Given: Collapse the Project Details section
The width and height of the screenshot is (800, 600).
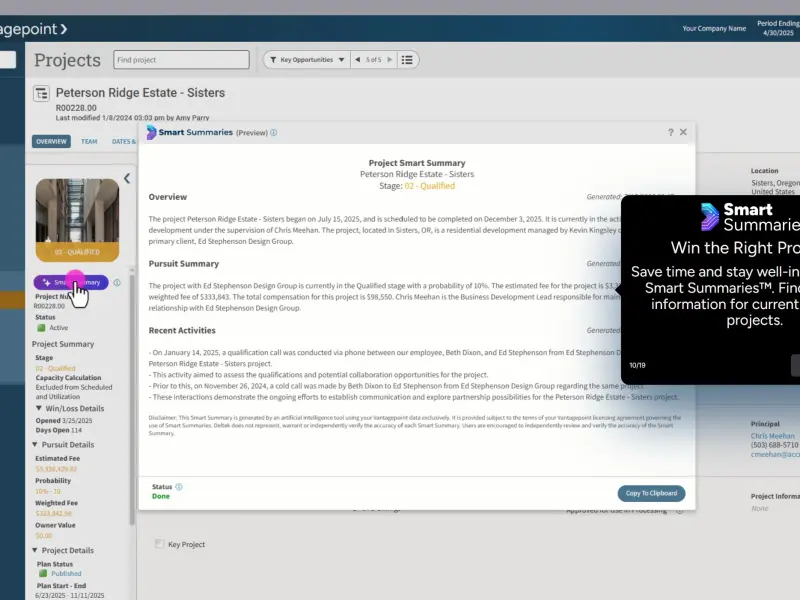Looking at the screenshot, I should point(35,551).
